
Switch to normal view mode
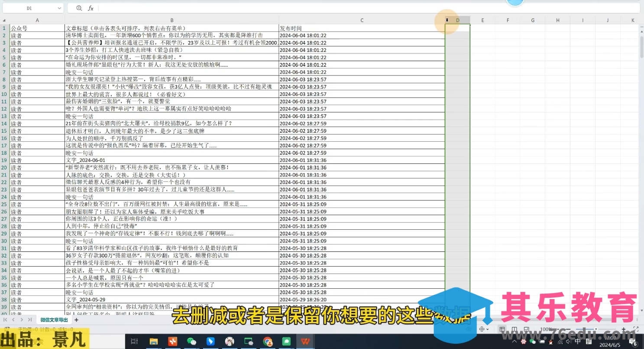(502, 329)
